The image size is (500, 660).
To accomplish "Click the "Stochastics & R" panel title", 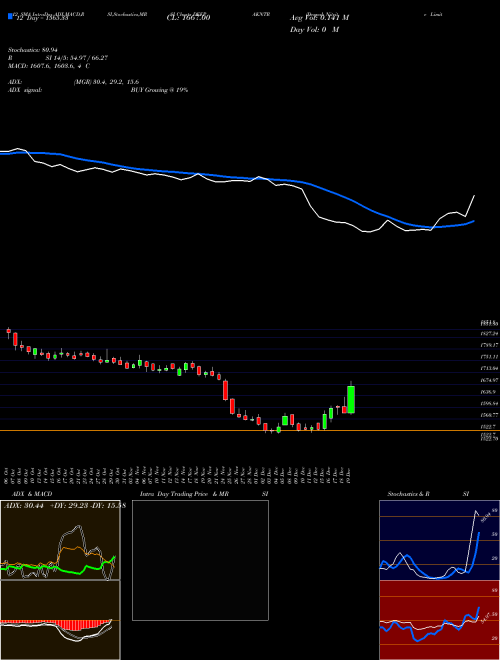I will pos(408,494).
